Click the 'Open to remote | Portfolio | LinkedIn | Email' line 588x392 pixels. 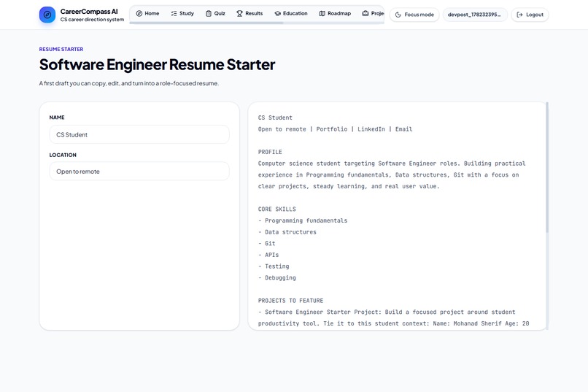336,129
